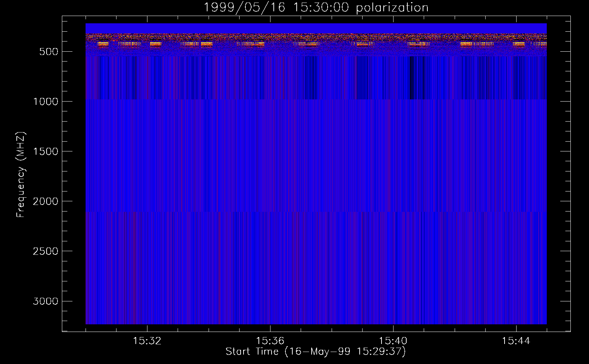Click the 15:36 time tick label
This screenshot has height=364, width=589.
pyautogui.click(x=270, y=341)
